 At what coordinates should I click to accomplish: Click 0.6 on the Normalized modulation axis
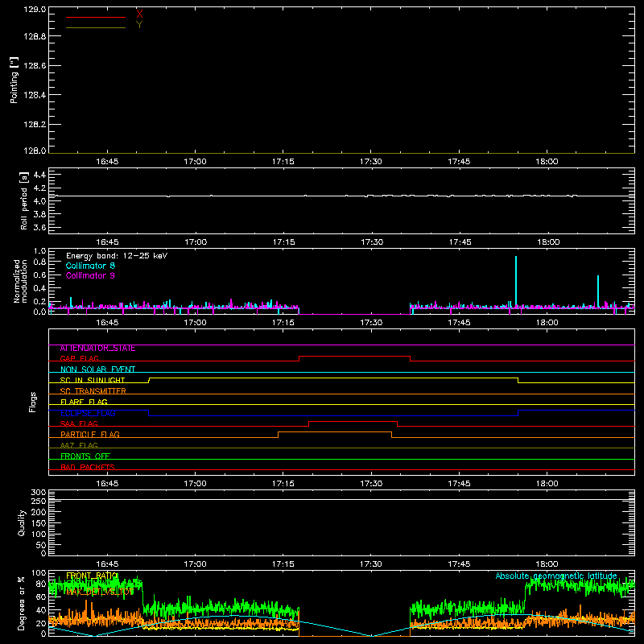coord(39,275)
